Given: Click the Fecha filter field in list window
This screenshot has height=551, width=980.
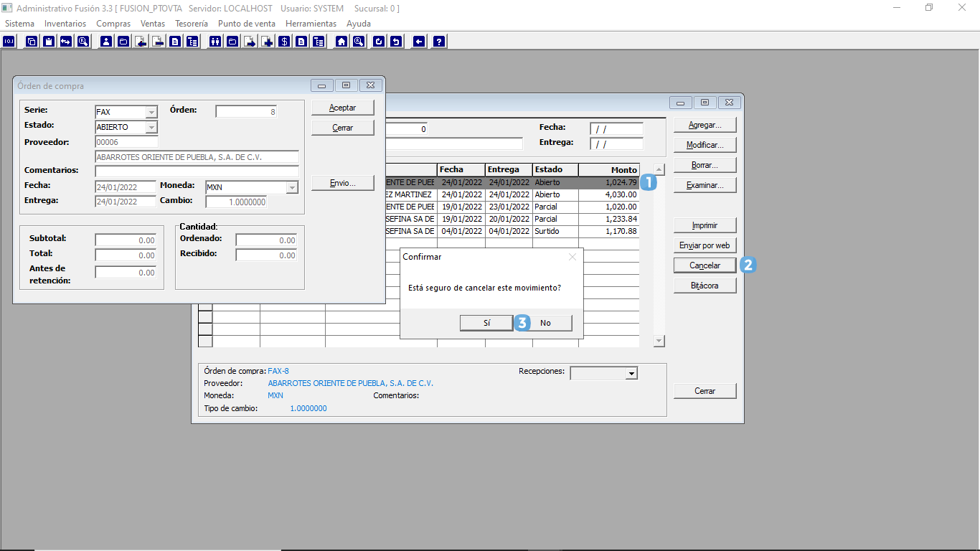Looking at the screenshot, I should [x=617, y=129].
